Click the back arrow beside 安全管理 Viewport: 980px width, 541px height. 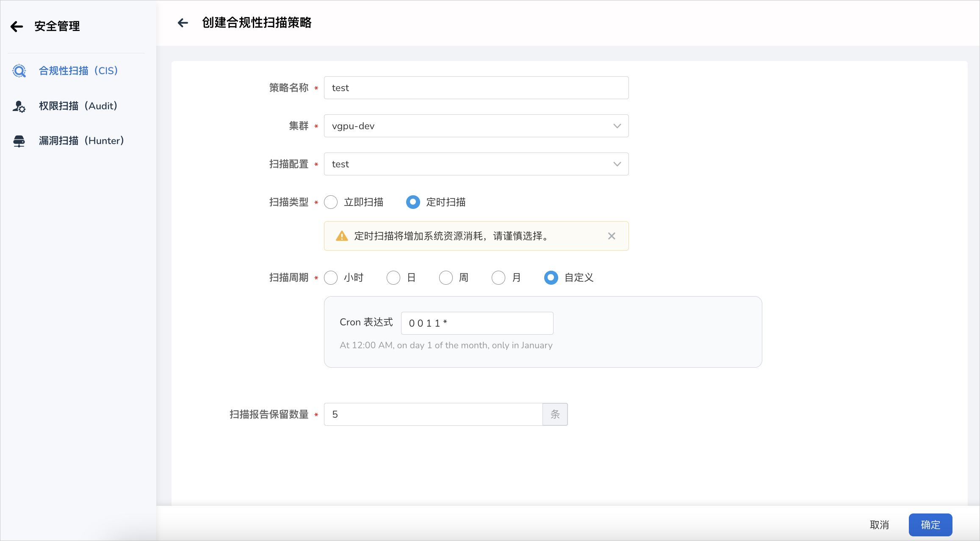coord(17,26)
